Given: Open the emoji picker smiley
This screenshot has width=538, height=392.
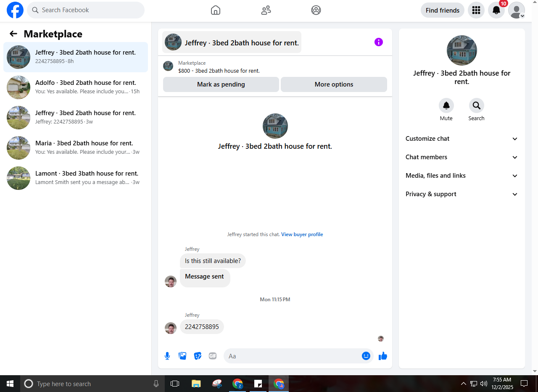Looking at the screenshot, I should coord(366,356).
